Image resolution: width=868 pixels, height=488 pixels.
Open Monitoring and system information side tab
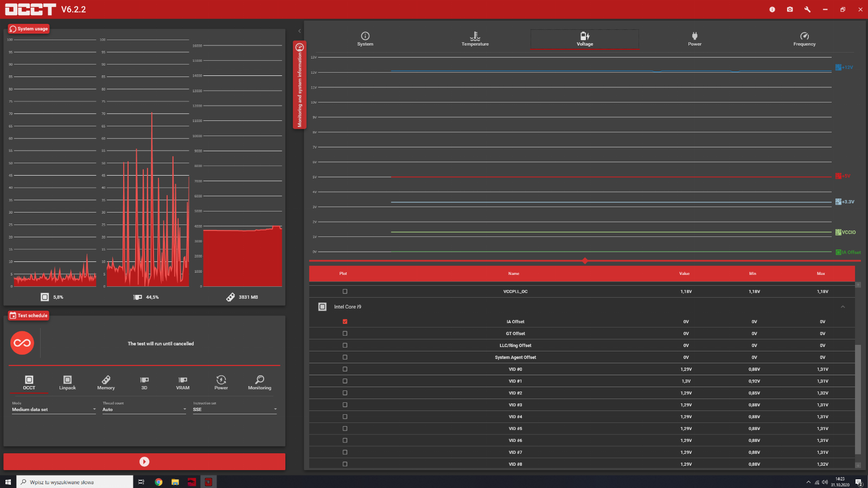(x=299, y=85)
